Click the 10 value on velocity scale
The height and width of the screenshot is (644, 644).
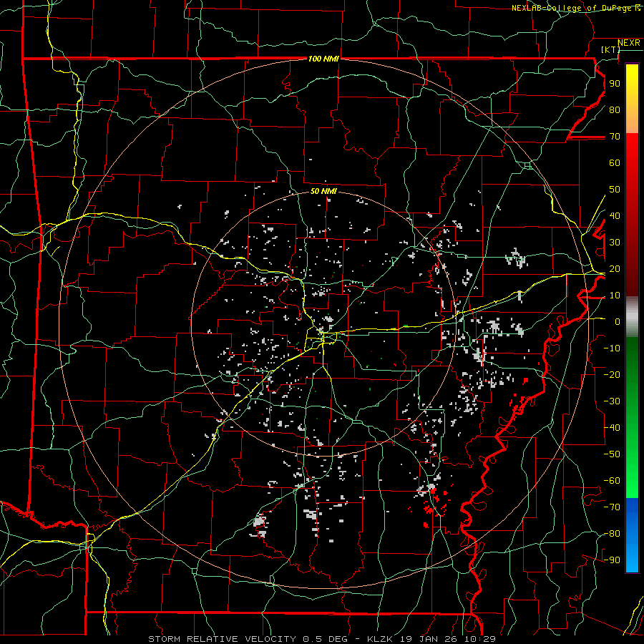coord(615,296)
